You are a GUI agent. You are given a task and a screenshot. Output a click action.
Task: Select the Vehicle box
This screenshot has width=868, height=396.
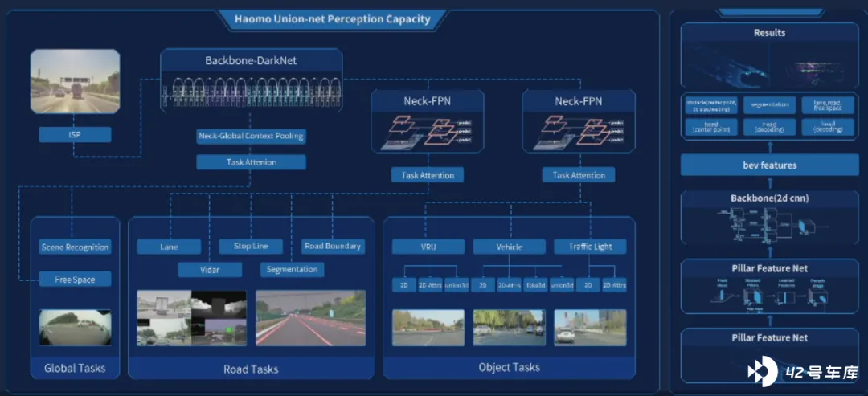click(509, 247)
